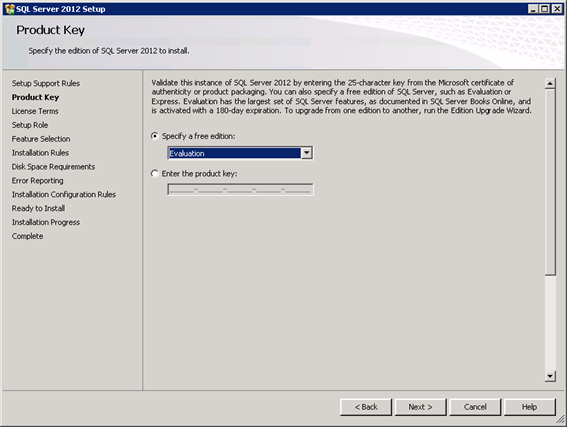The width and height of the screenshot is (567, 427).
Task: Click 'Specify the edition of SQL Server 2012' subtitle
Action: pyautogui.click(x=108, y=51)
